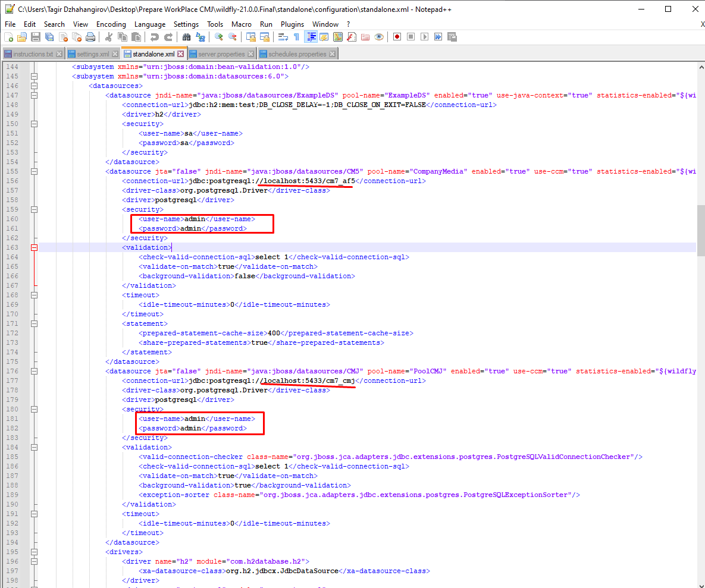The image size is (705, 588).
Task: Click the Print icon in toolbar
Action: point(90,37)
